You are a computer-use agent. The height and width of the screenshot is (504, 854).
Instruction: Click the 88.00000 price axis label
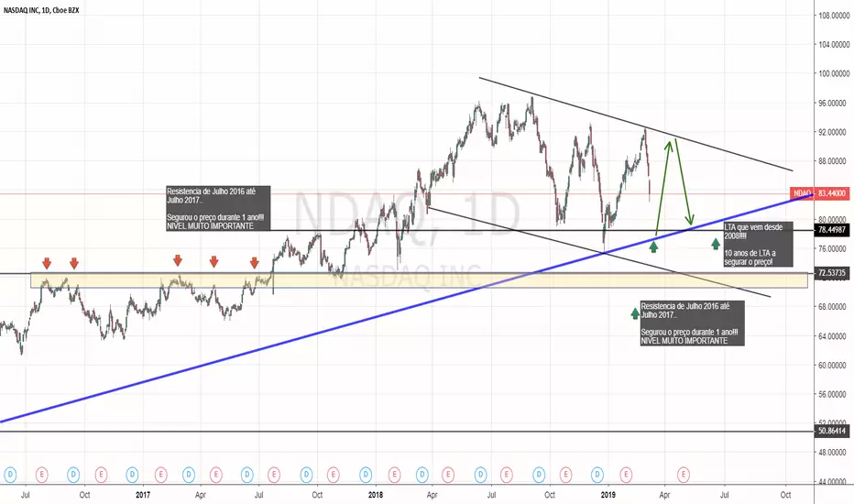point(835,161)
